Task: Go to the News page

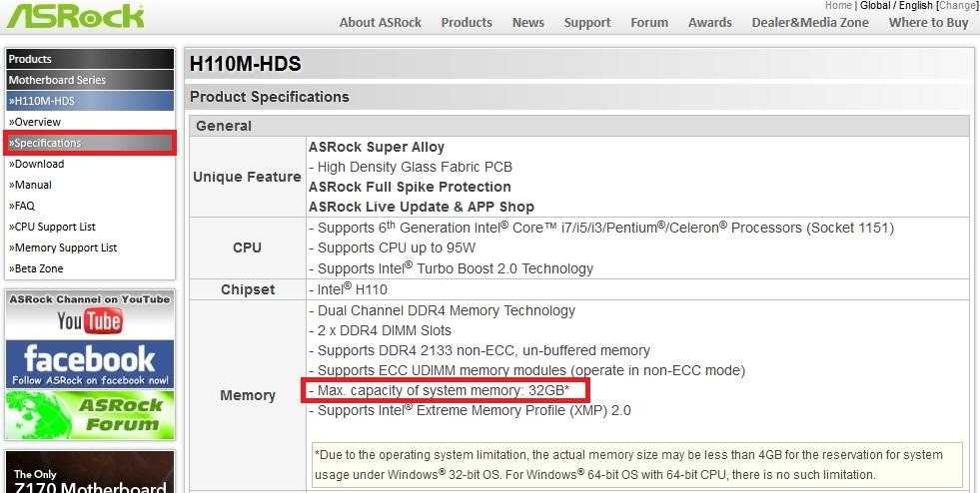Action: (528, 22)
